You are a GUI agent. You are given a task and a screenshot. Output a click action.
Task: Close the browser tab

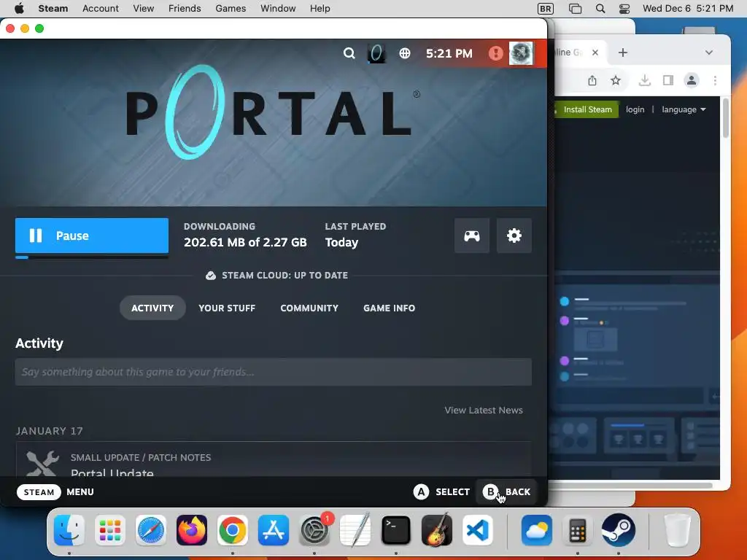(595, 52)
